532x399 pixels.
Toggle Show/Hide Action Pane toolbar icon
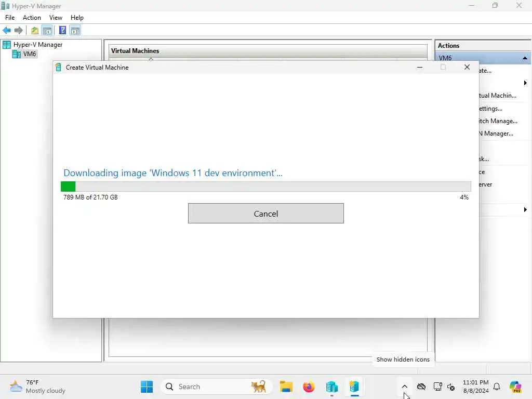tap(75, 31)
